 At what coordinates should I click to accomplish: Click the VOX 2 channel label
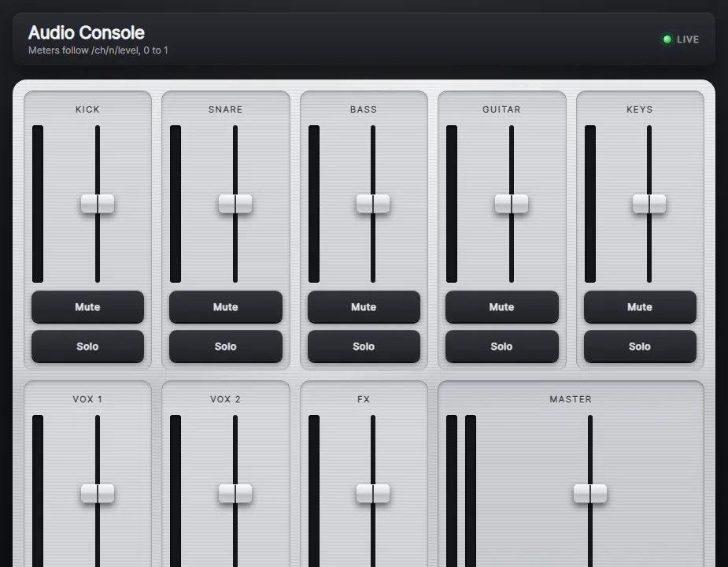(x=226, y=399)
